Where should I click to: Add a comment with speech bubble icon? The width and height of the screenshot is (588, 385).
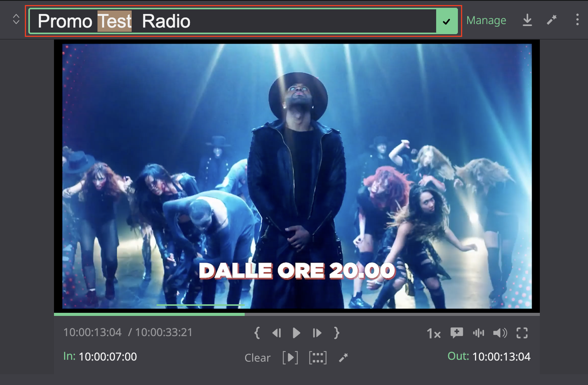457,333
